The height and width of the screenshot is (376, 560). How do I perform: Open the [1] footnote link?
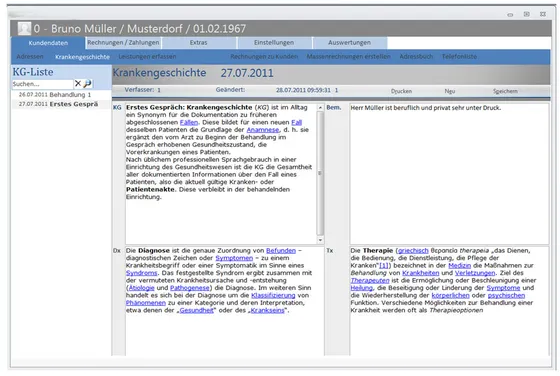click(384, 265)
